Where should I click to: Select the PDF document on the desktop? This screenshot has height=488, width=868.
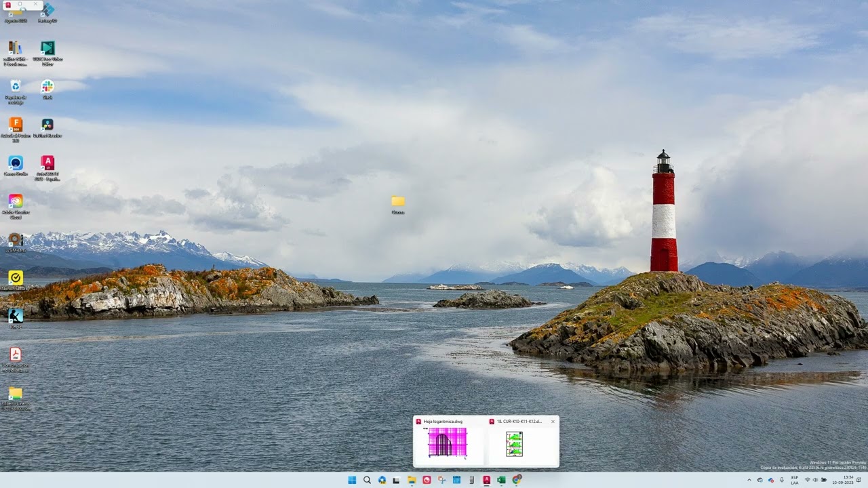(x=15, y=359)
